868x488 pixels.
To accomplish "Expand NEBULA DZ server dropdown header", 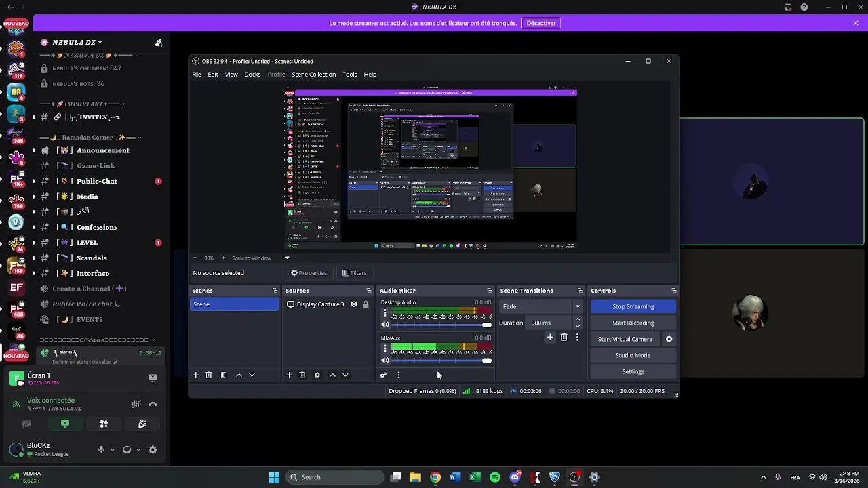I will (78, 42).
